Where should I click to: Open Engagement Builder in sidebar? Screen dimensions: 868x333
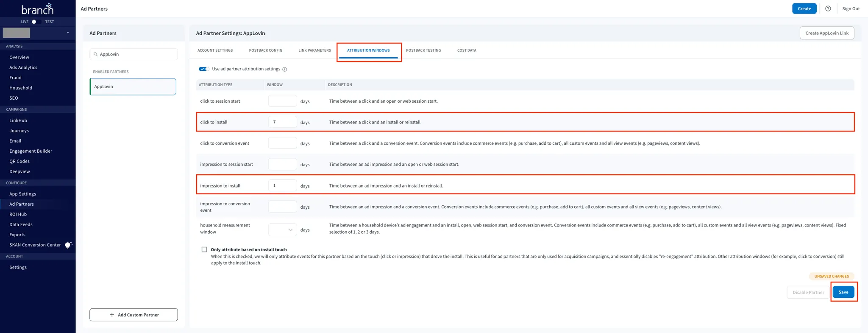(x=31, y=151)
